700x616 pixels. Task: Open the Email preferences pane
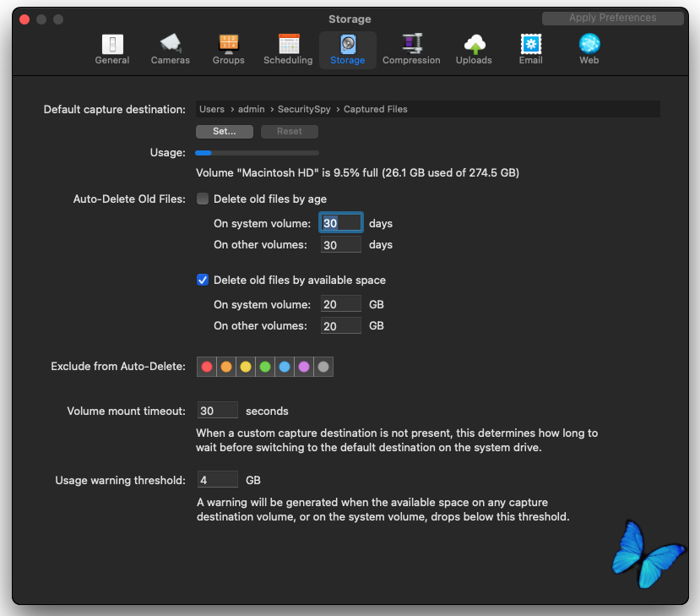click(530, 50)
